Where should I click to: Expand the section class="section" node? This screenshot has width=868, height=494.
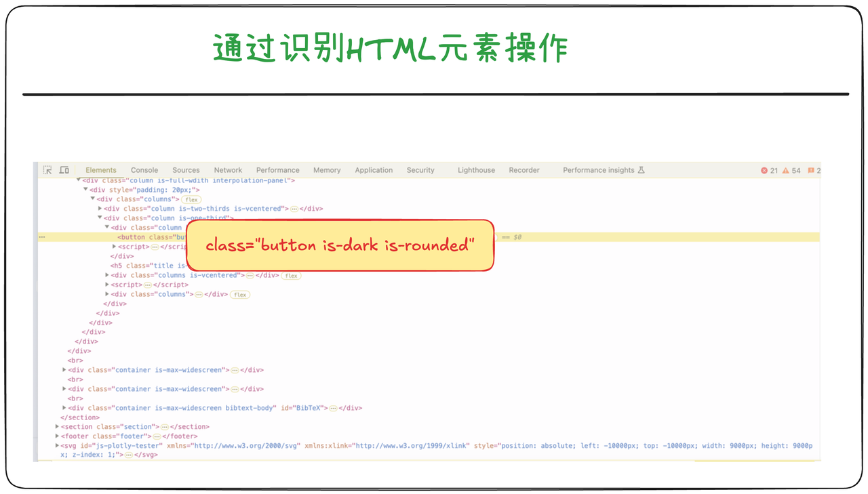pos(57,427)
